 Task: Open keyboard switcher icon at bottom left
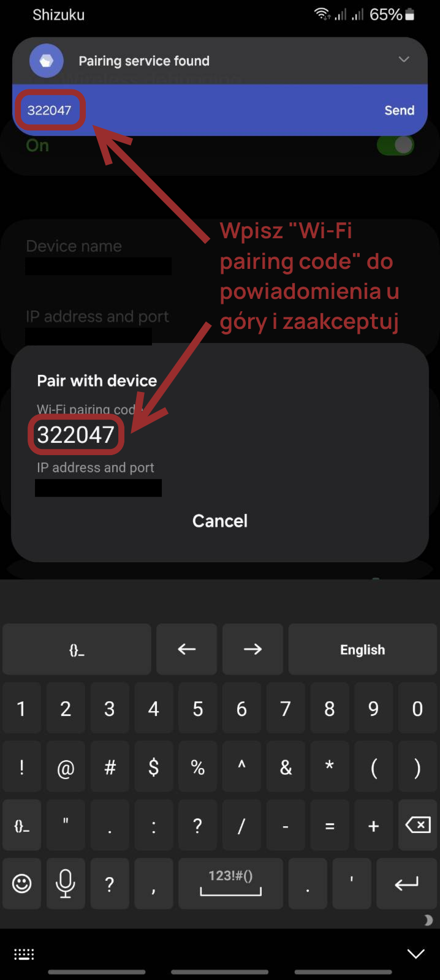pyautogui.click(x=25, y=954)
